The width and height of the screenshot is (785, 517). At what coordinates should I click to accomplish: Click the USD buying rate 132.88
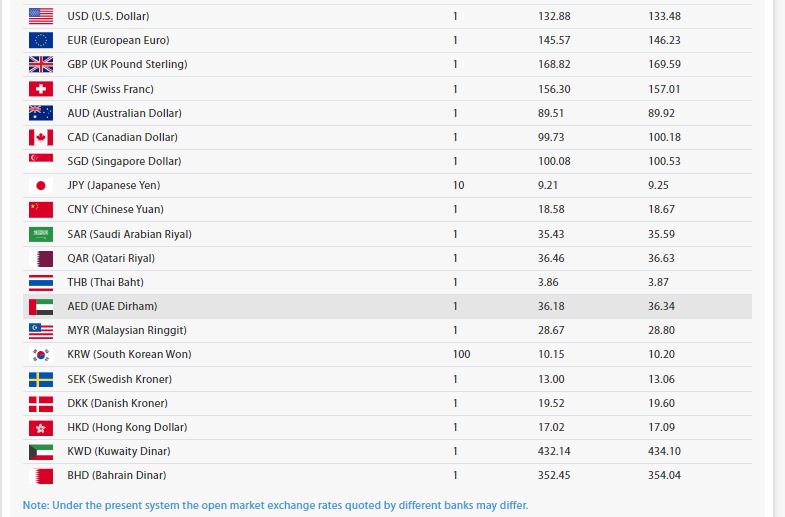point(554,16)
